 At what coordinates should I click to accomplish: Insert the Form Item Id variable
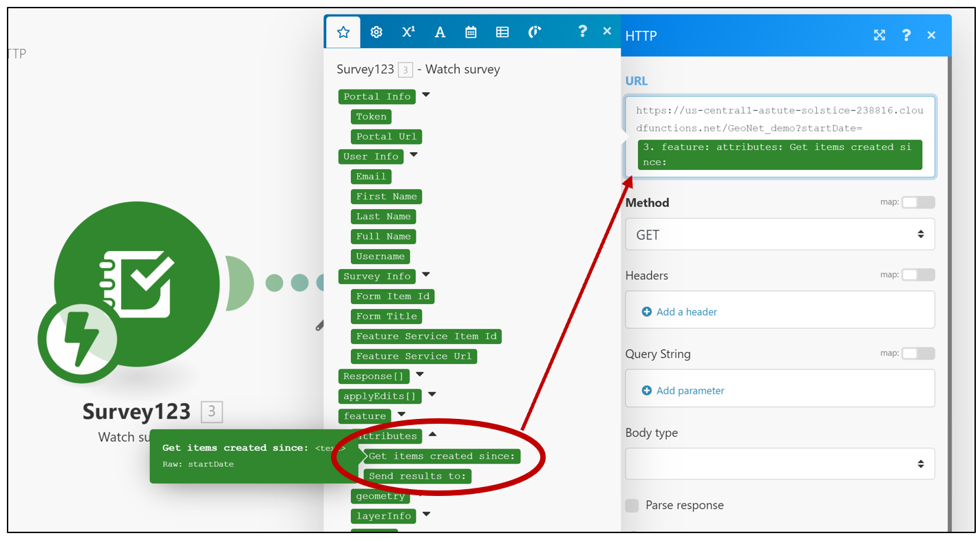click(393, 296)
